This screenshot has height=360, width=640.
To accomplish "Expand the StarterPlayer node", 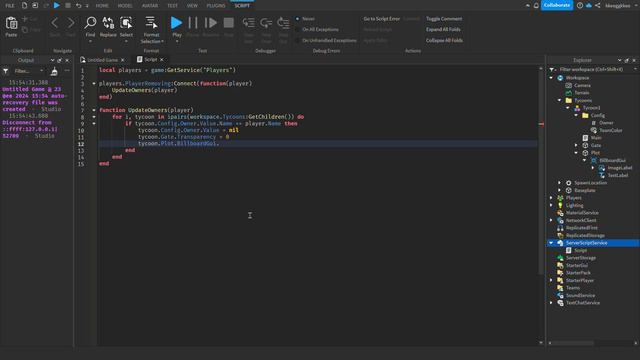I will tap(551, 280).
